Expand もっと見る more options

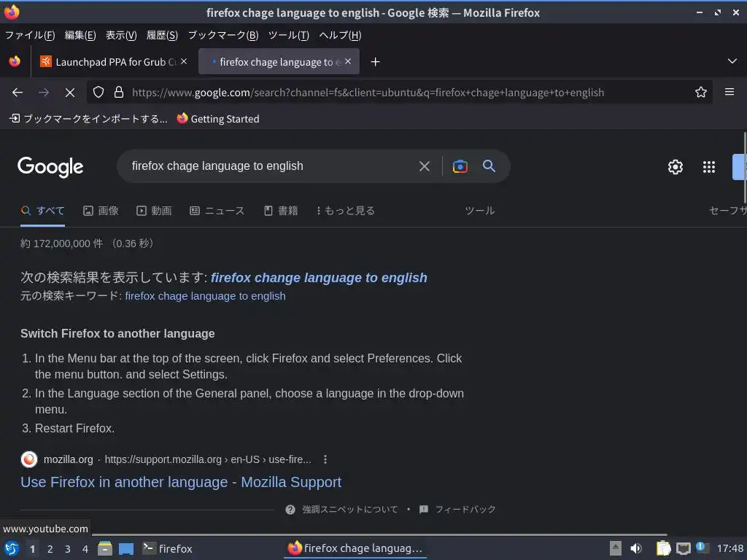[345, 211]
